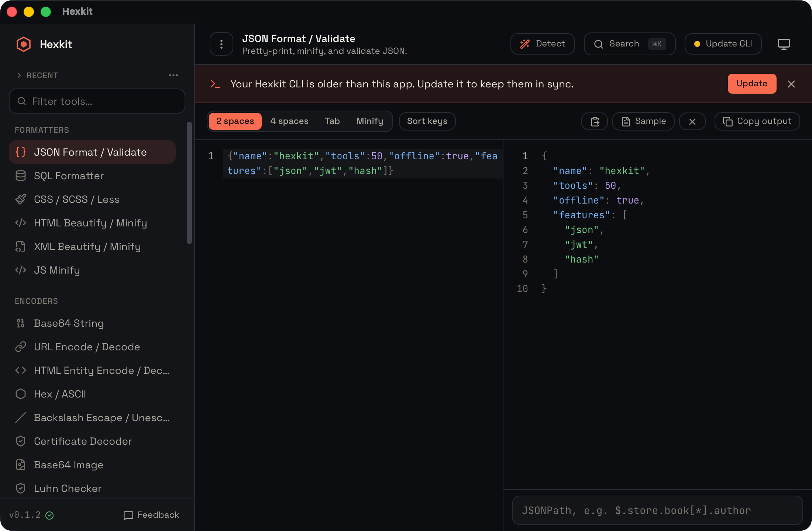Click the Search magnifier icon in header
The image size is (812, 531).
point(599,44)
